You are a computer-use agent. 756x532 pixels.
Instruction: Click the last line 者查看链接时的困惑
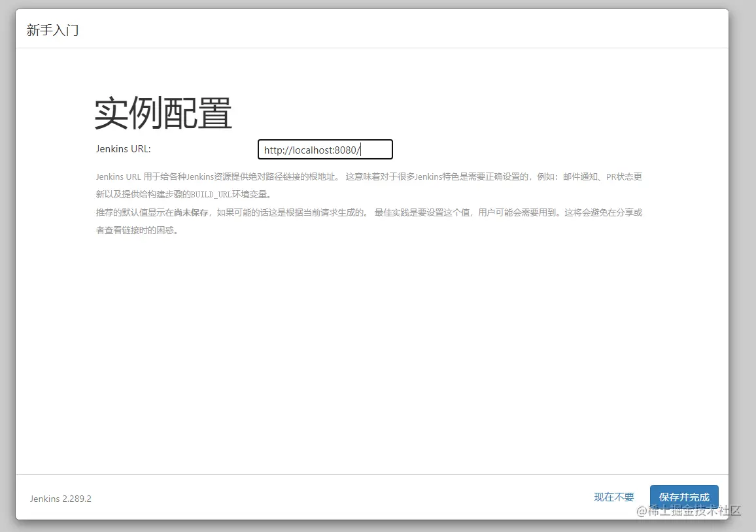pyautogui.click(x=137, y=230)
